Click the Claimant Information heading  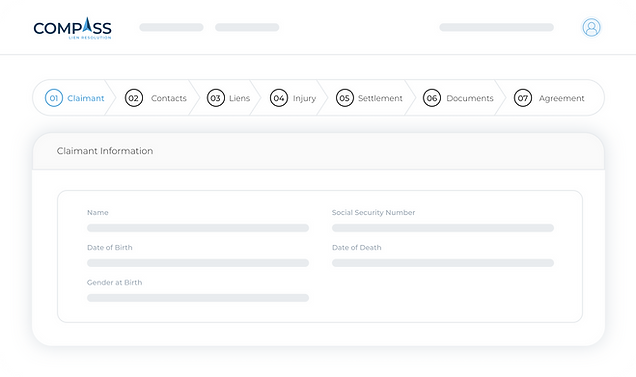tap(105, 151)
